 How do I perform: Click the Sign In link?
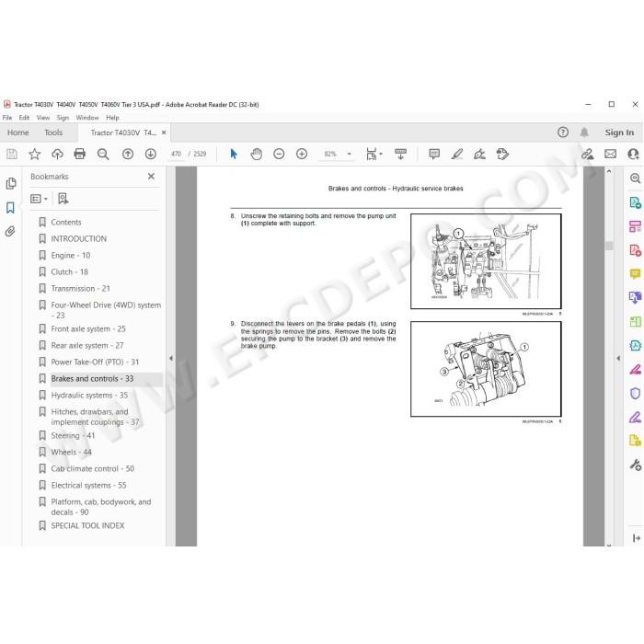[619, 132]
